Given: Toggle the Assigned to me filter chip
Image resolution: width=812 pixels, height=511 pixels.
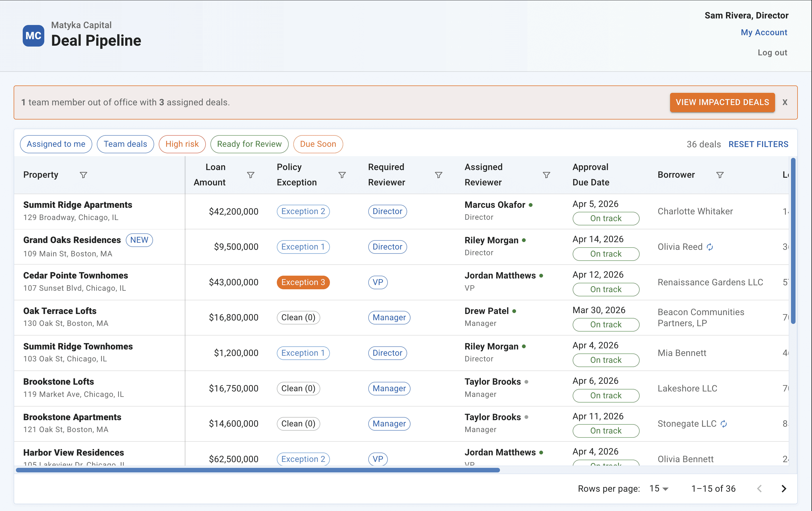Looking at the screenshot, I should pos(56,144).
